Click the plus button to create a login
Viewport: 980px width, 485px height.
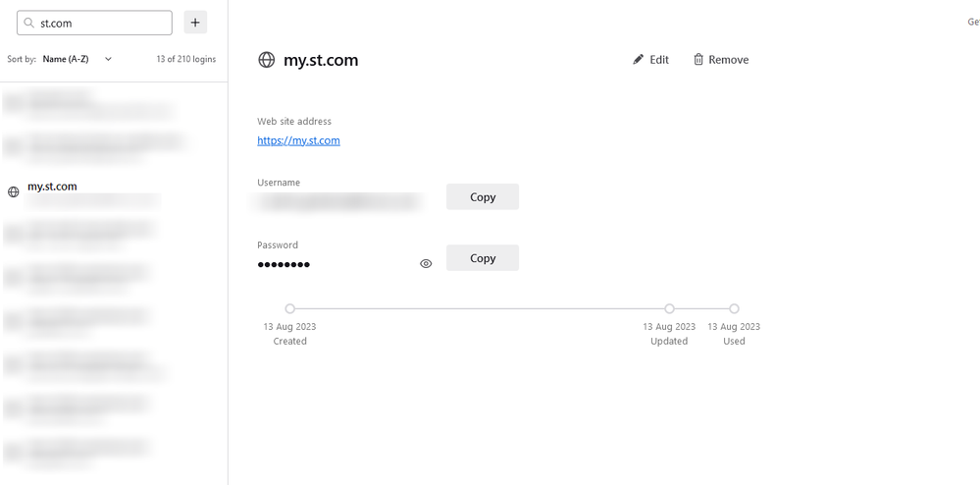tap(195, 23)
